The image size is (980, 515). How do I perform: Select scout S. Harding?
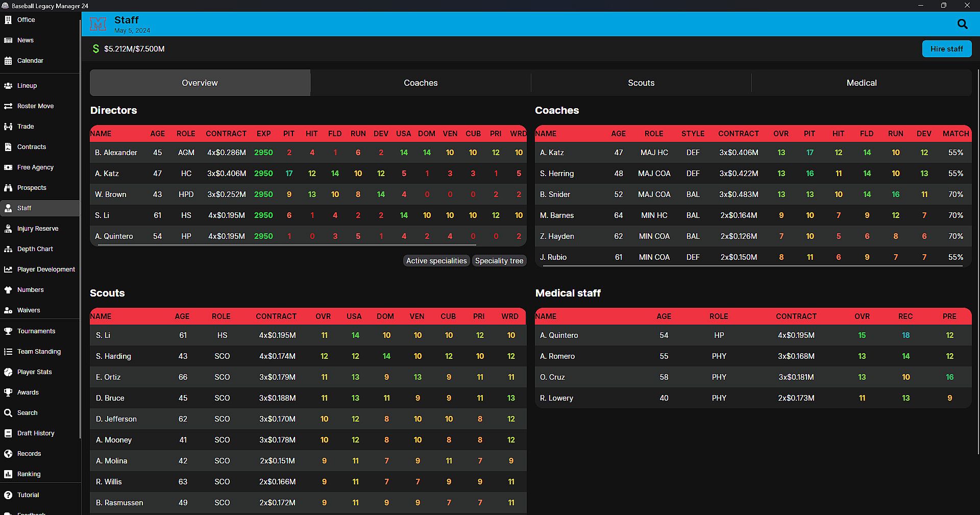point(308,356)
